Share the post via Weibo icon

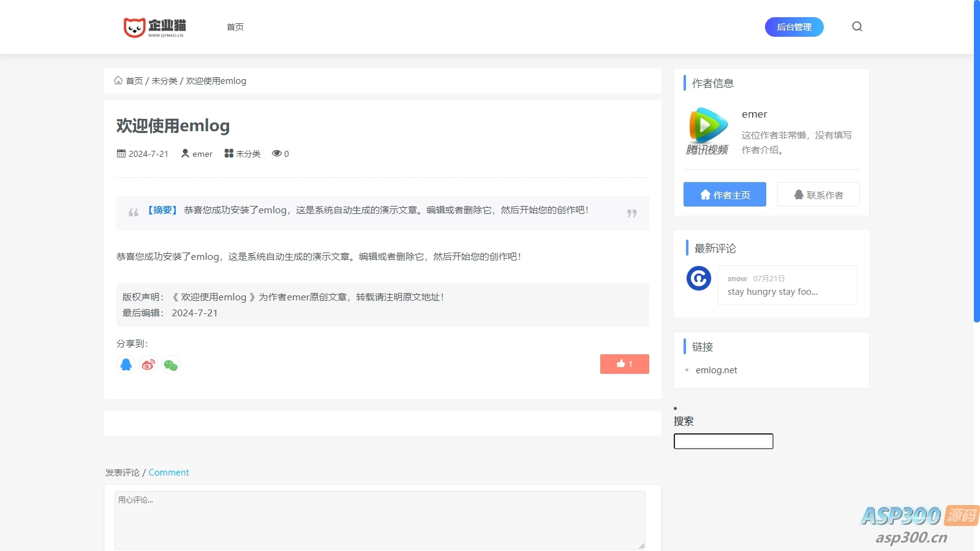pyautogui.click(x=148, y=365)
